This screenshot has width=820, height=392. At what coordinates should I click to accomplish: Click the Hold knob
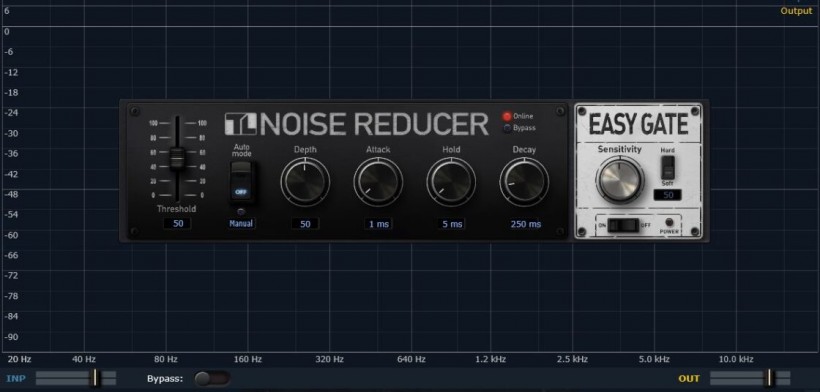451,181
